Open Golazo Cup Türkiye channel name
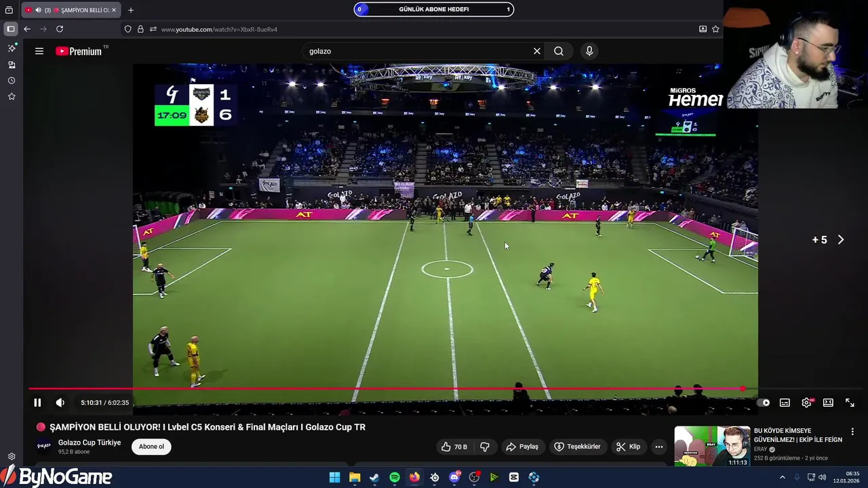Screen dimensions: 868x488 point(90,443)
